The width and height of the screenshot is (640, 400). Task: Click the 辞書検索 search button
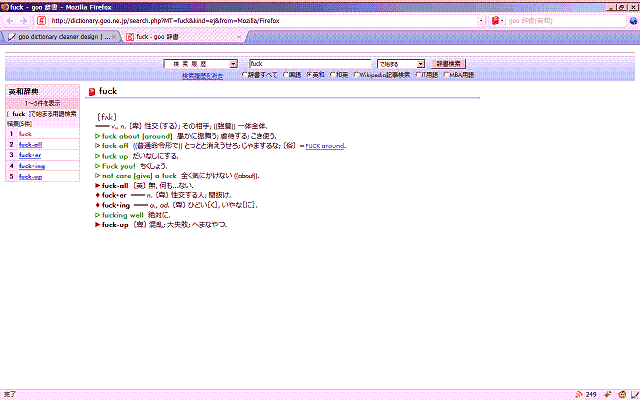click(448, 64)
